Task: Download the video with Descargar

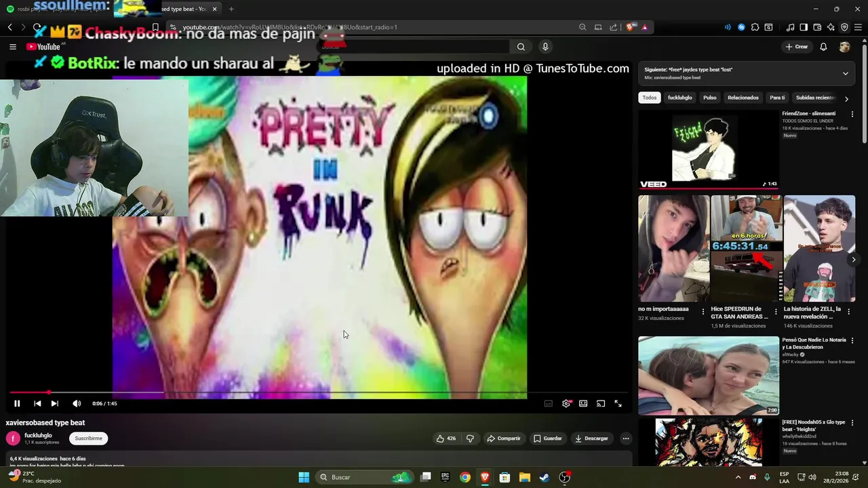Action: tap(591, 439)
